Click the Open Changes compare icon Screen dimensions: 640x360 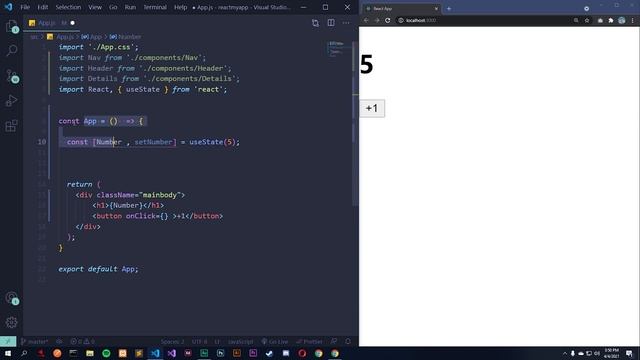[315, 23]
